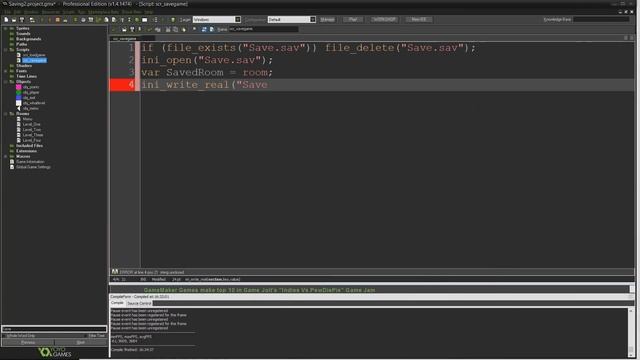Select the Menu room in tree
Image resolution: width=640 pixels, height=360 pixels.
27,119
